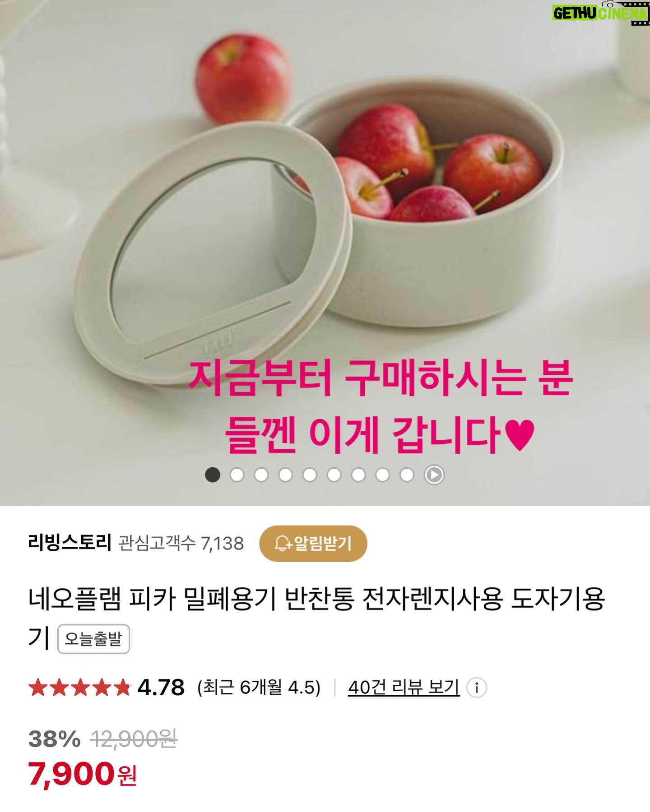Click the review info icon
The image size is (650, 812).
[x=476, y=688]
